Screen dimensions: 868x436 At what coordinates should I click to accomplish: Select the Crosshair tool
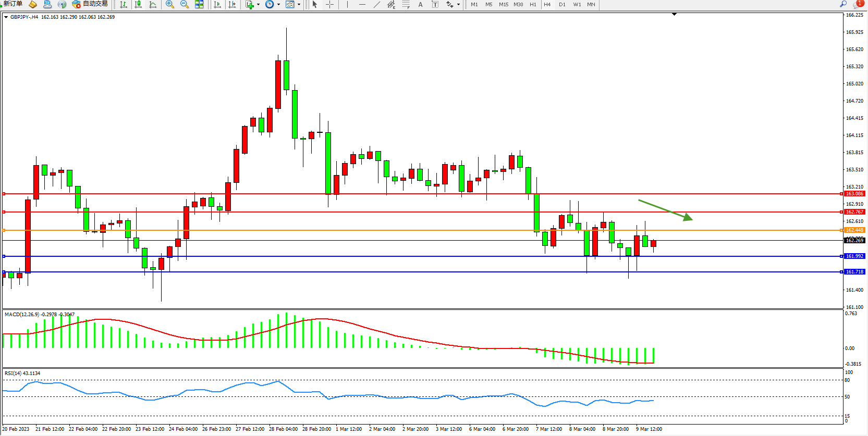point(329,4)
